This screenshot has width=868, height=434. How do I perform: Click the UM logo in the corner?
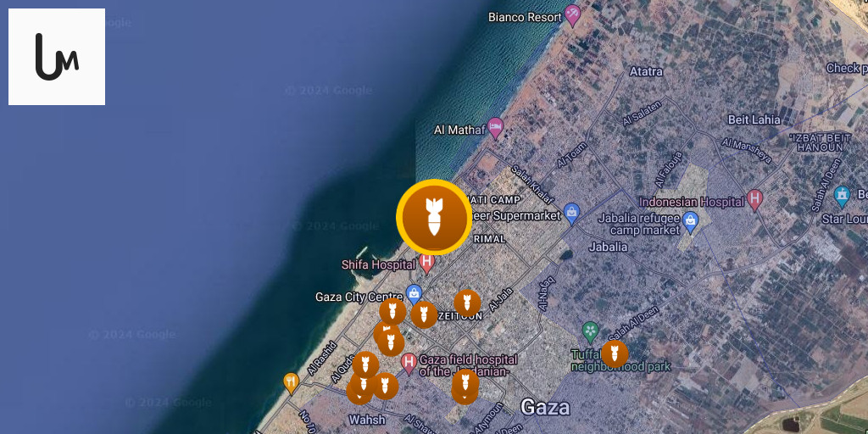[x=57, y=57]
